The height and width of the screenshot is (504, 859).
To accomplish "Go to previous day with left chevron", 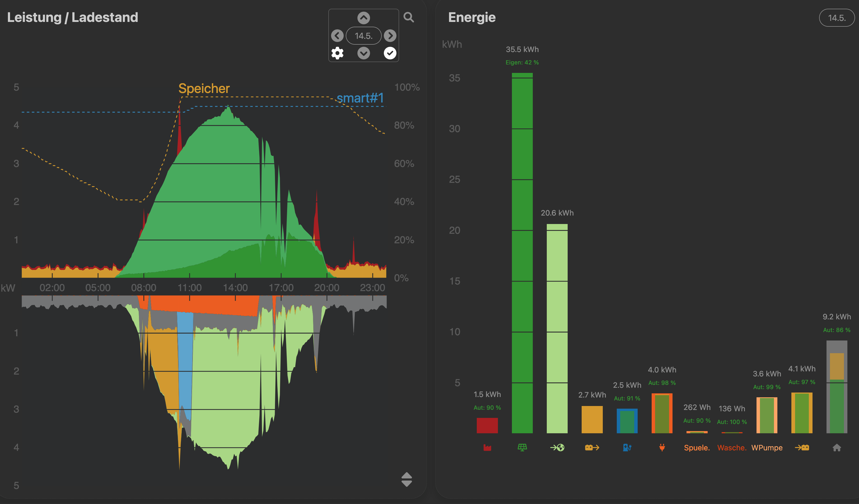I will point(337,35).
